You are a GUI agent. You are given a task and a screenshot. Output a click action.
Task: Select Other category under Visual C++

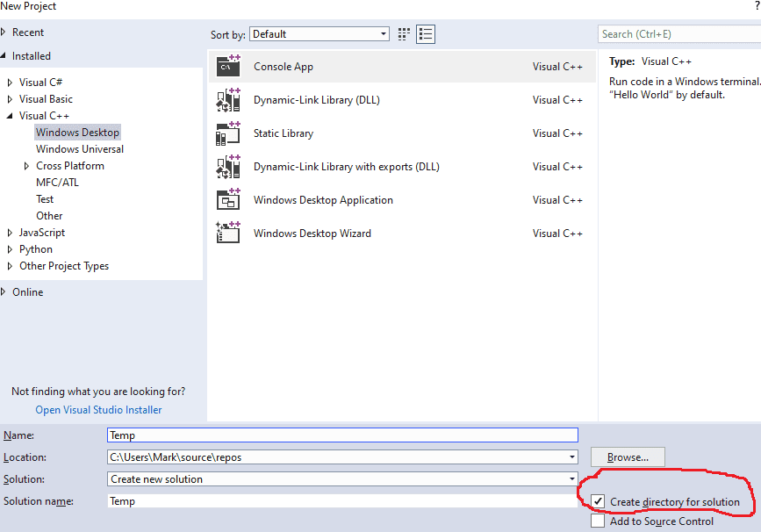click(49, 215)
